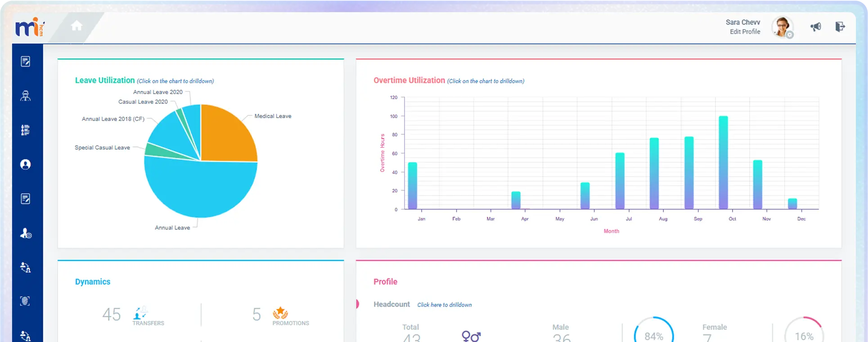868x342 pixels.
Task: Click the Overtime Utilization heading
Action: click(x=409, y=80)
